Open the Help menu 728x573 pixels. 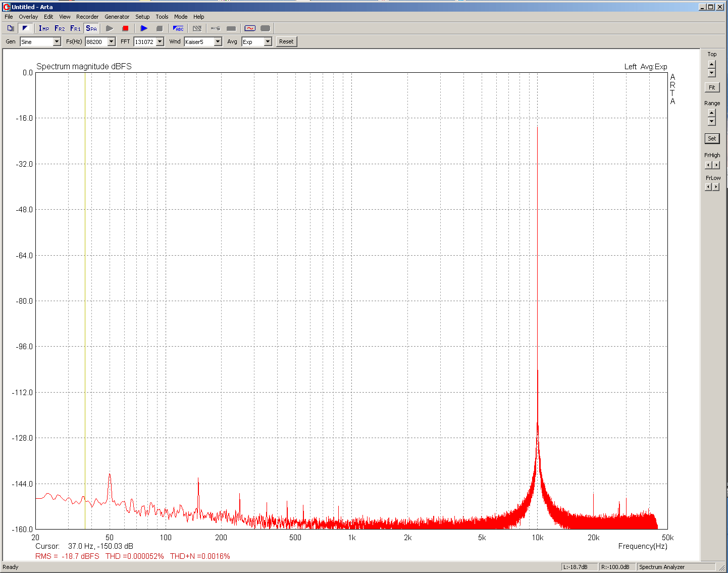pyautogui.click(x=199, y=17)
